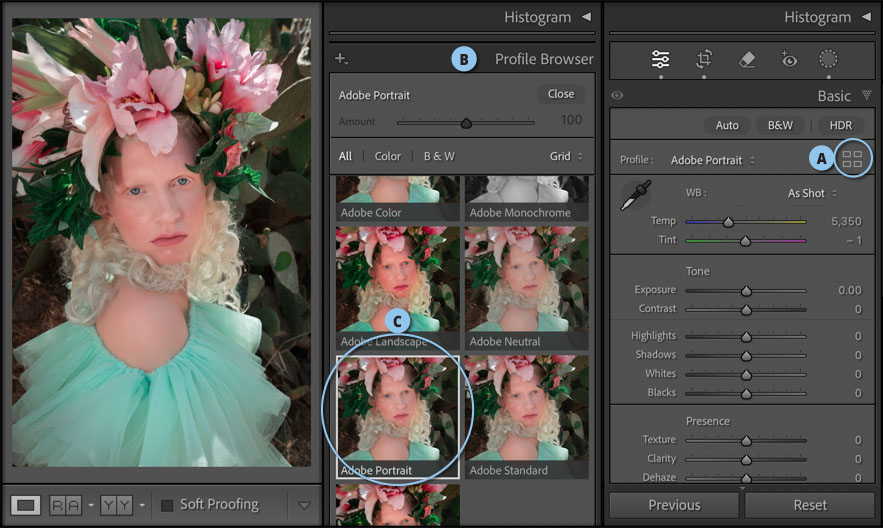Open the YY view options dropdown arrow
Screen dimensions: 883x528
(142, 505)
